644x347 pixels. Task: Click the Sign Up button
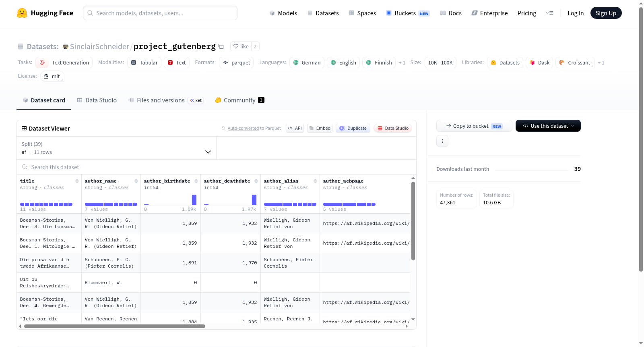point(606,13)
